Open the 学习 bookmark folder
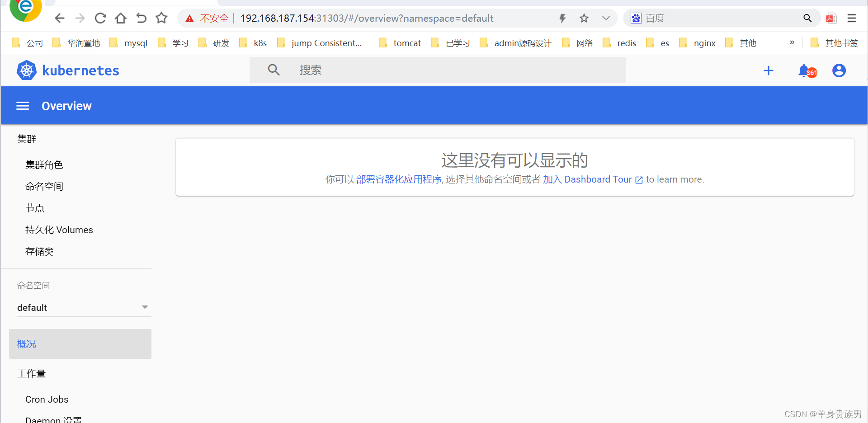Image resolution: width=868 pixels, height=423 pixels. point(173,43)
